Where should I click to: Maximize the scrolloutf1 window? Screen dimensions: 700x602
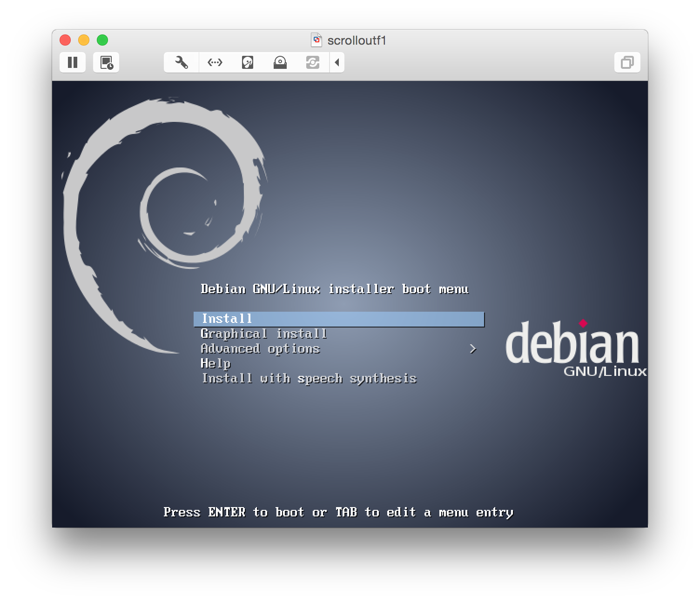102,40
